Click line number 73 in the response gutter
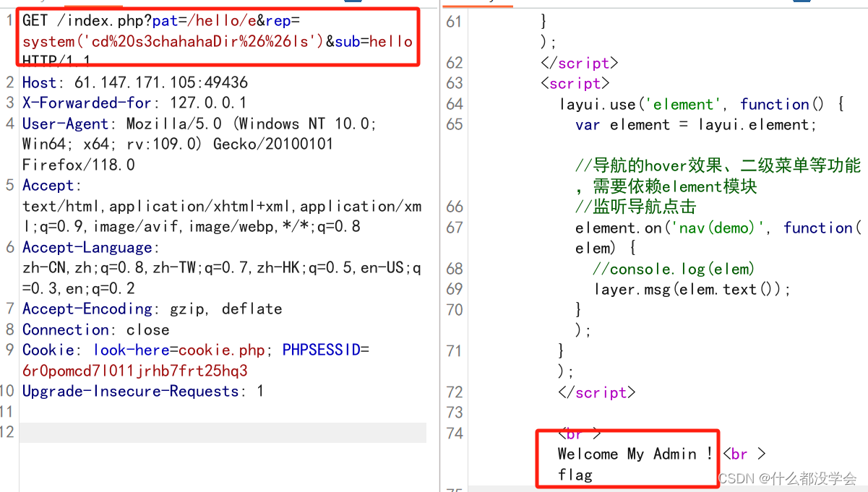868x492 pixels. [x=454, y=413]
